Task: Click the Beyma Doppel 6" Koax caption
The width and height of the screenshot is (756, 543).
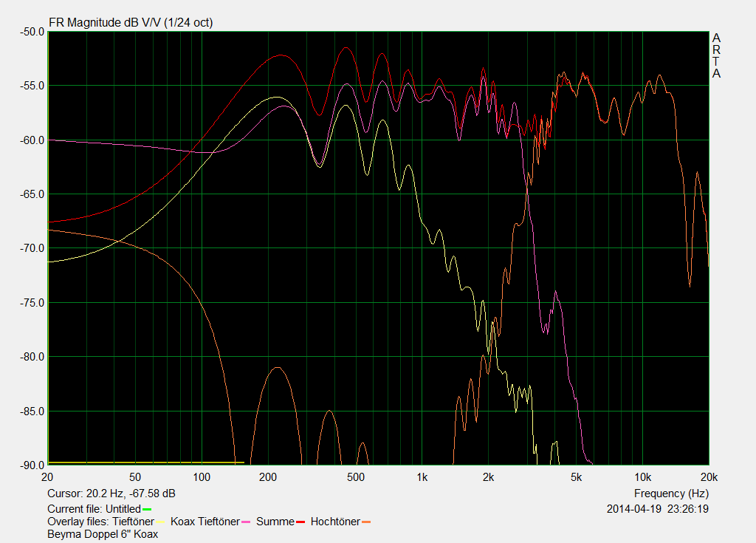Action: [103, 534]
